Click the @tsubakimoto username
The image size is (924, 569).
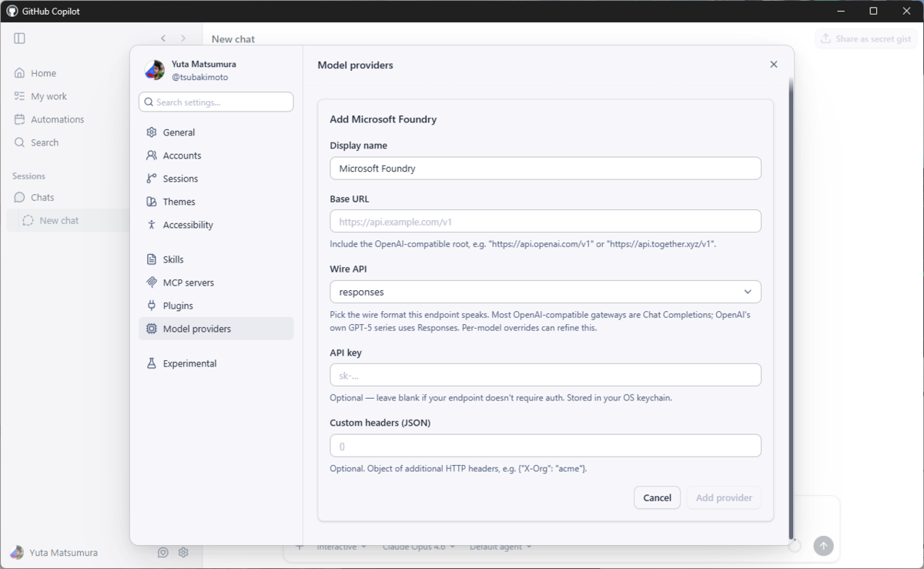click(199, 77)
